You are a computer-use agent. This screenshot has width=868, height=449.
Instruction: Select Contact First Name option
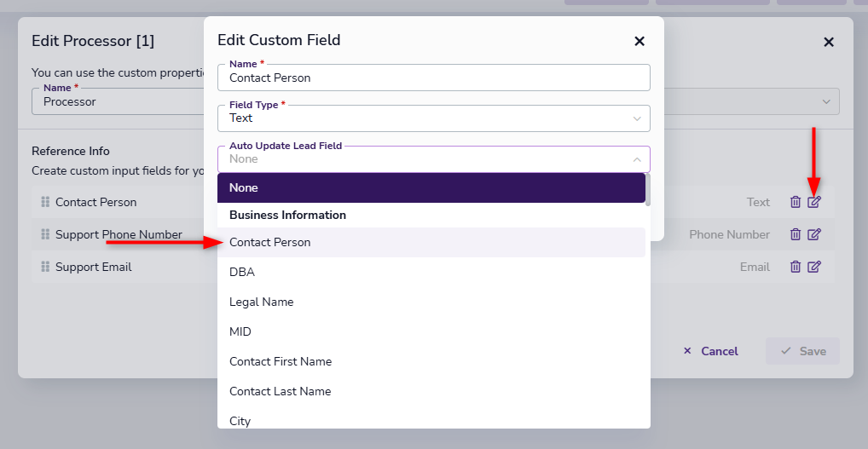pos(431,362)
